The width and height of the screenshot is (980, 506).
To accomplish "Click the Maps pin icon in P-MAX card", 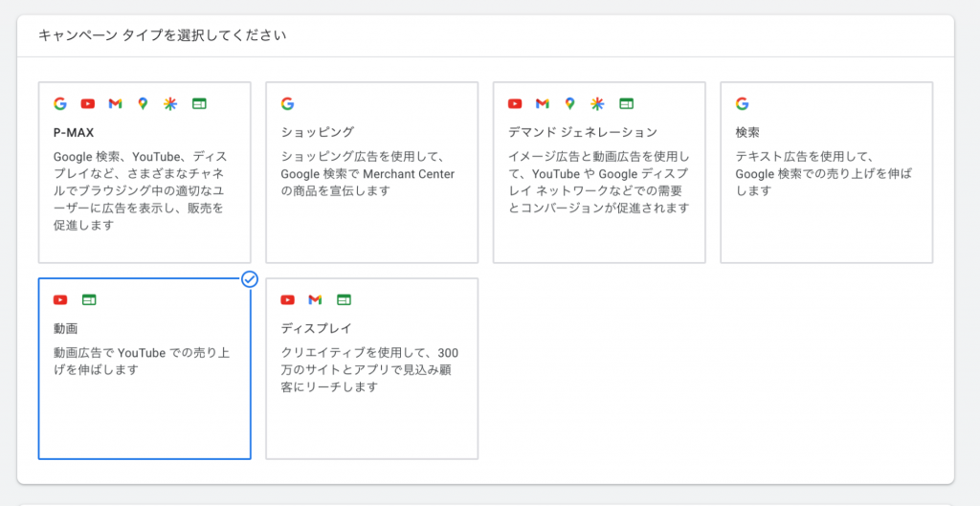I will pyautogui.click(x=143, y=103).
